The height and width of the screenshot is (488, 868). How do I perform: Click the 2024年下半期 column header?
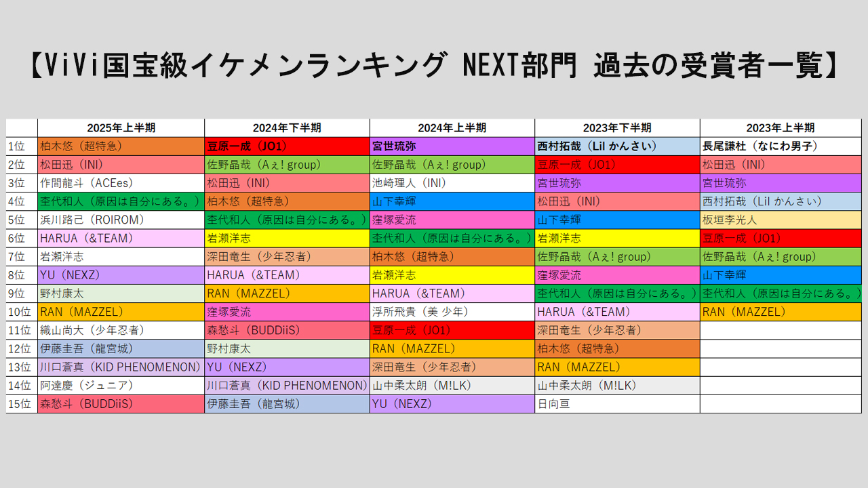click(287, 127)
